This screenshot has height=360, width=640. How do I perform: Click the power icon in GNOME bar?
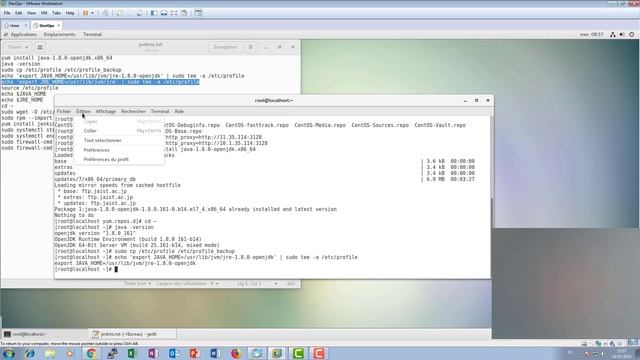631,35
